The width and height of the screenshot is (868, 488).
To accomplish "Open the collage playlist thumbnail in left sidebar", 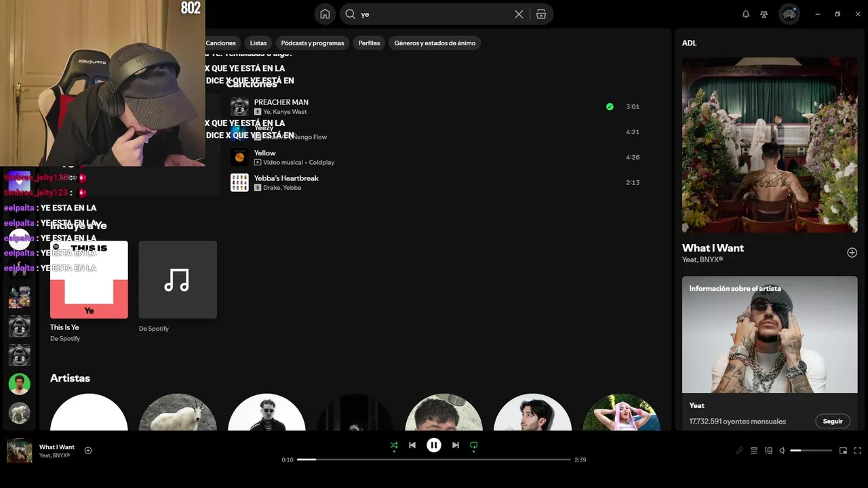I will tap(19, 297).
